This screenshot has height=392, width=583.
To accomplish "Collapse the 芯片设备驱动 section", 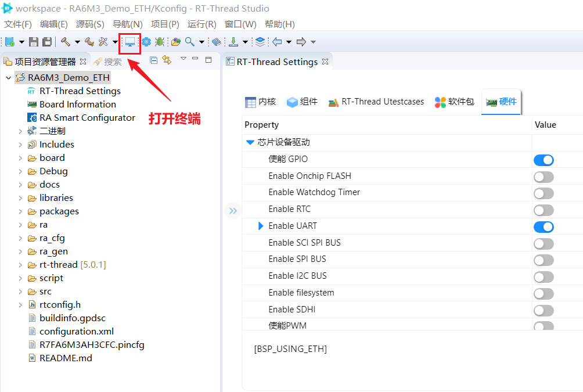I will point(250,142).
